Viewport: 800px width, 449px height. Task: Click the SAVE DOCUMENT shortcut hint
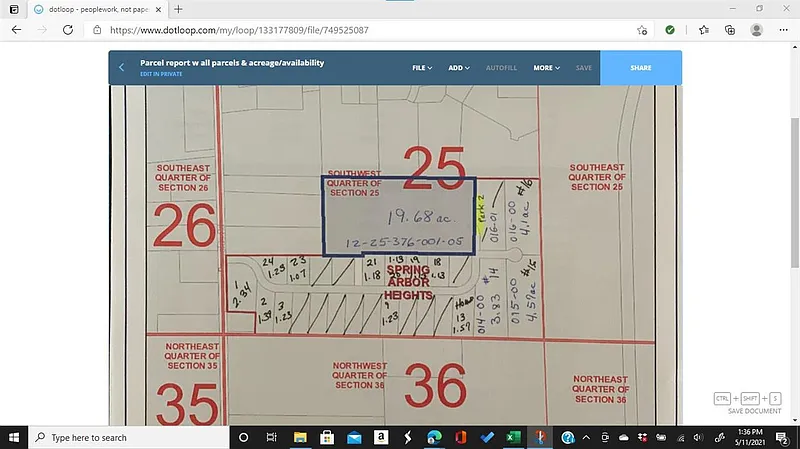(748, 403)
